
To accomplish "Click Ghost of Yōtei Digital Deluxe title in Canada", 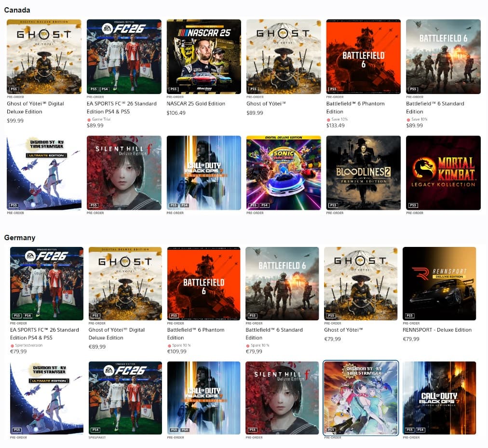I will point(35,108).
